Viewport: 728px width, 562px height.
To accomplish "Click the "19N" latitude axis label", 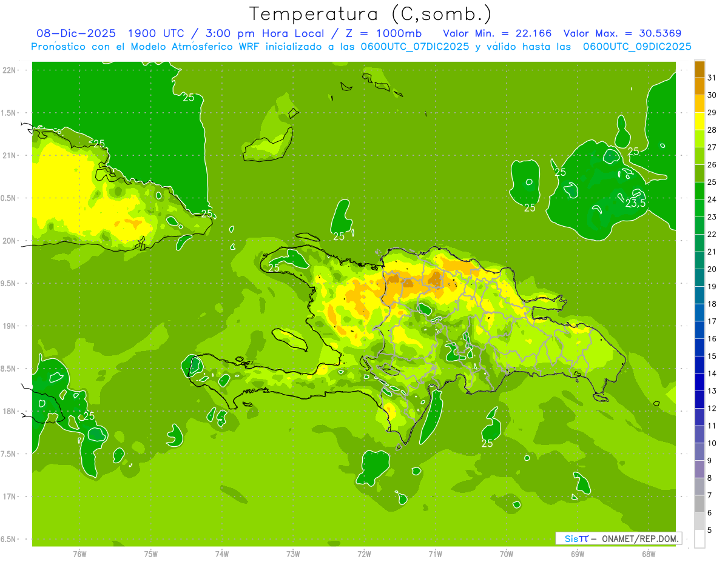I will click(8, 326).
